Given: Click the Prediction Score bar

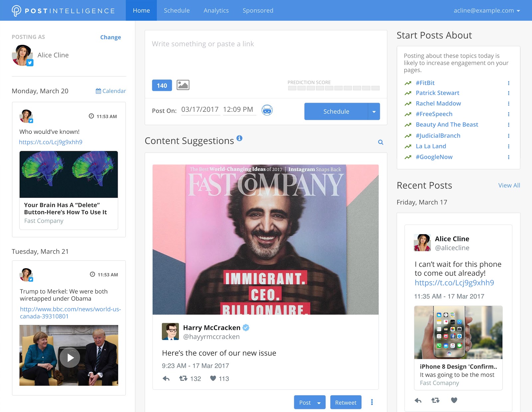Looking at the screenshot, I should tap(333, 88).
